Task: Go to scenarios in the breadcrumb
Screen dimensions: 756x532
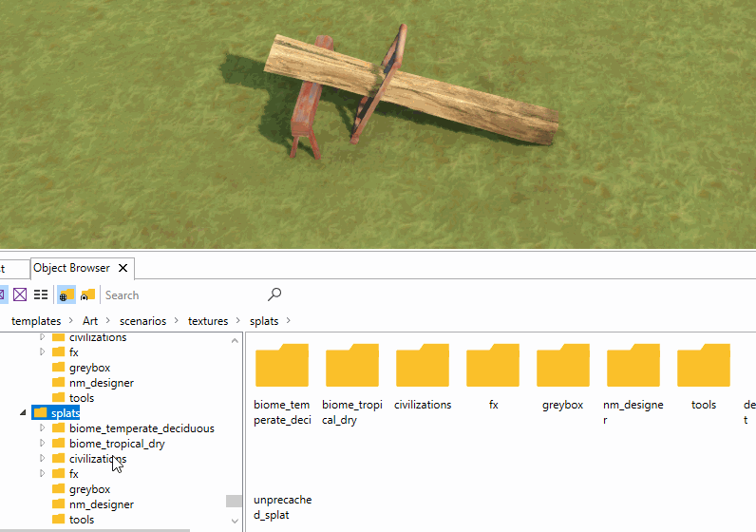Action: coord(142,321)
